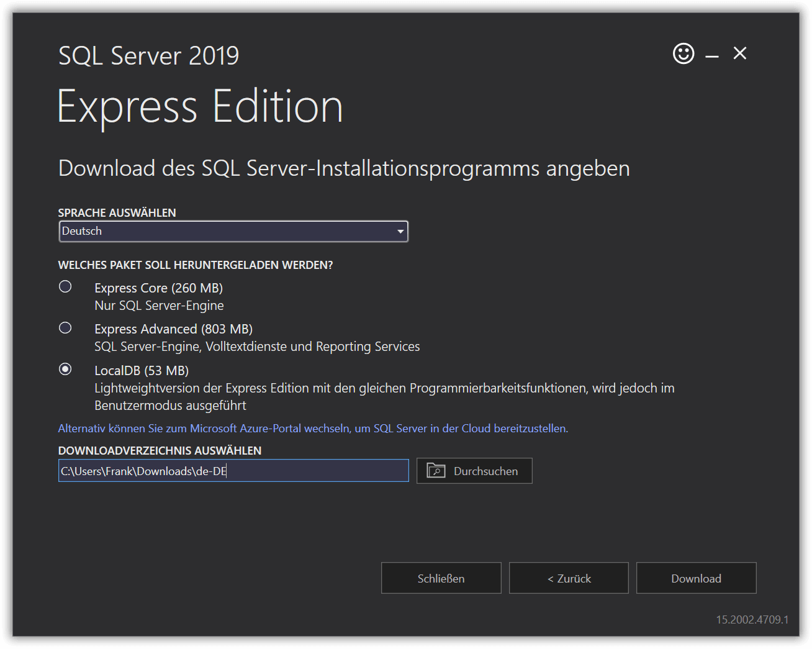Go back with the Zurück button
812x649 pixels.
click(569, 578)
